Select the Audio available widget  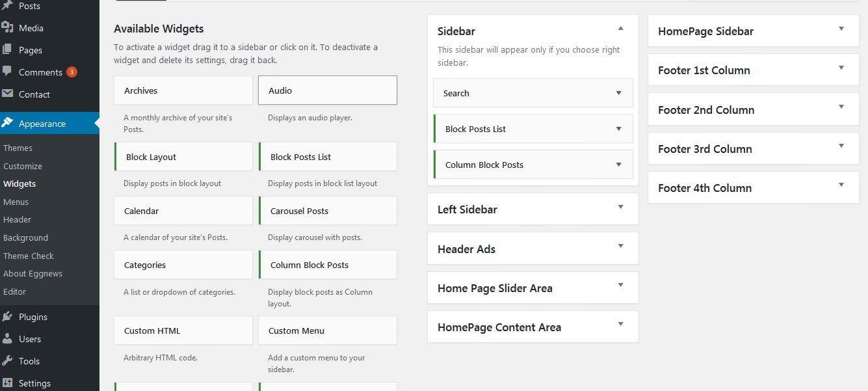pyautogui.click(x=327, y=90)
